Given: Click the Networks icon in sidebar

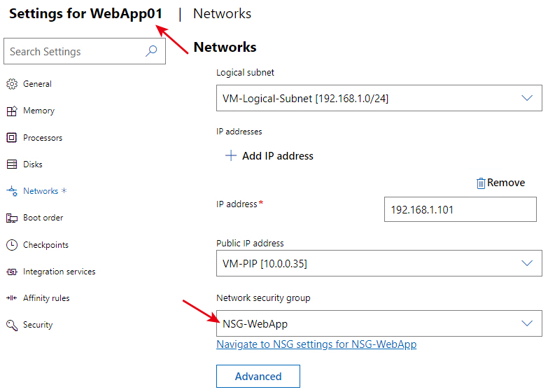Looking at the screenshot, I should (x=12, y=191).
